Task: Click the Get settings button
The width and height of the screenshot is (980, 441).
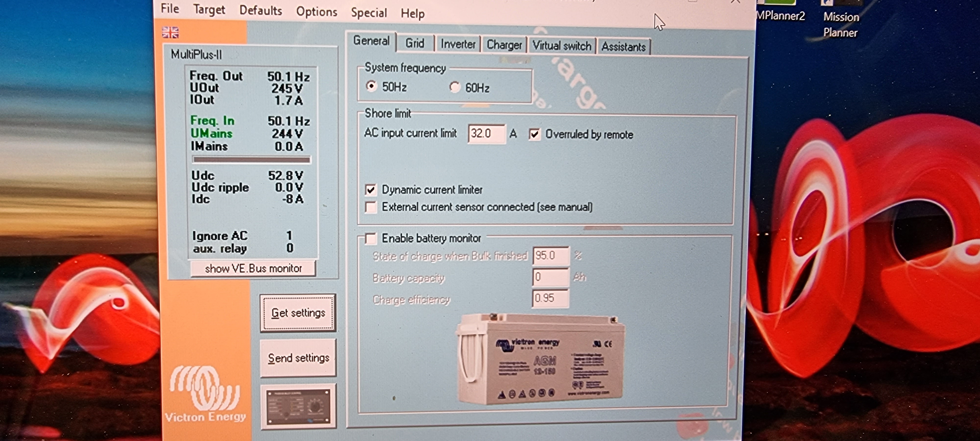Action: pyautogui.click(x=298, y=313)
